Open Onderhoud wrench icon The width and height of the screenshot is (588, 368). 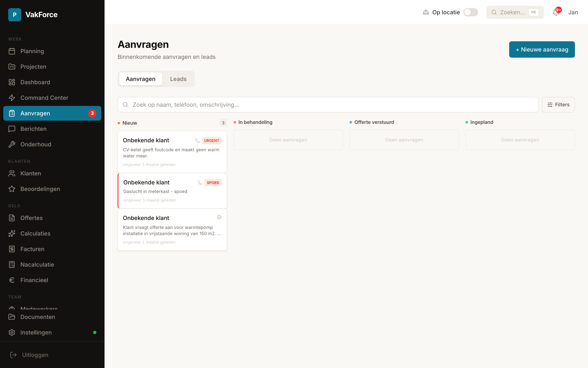(12, 145)
